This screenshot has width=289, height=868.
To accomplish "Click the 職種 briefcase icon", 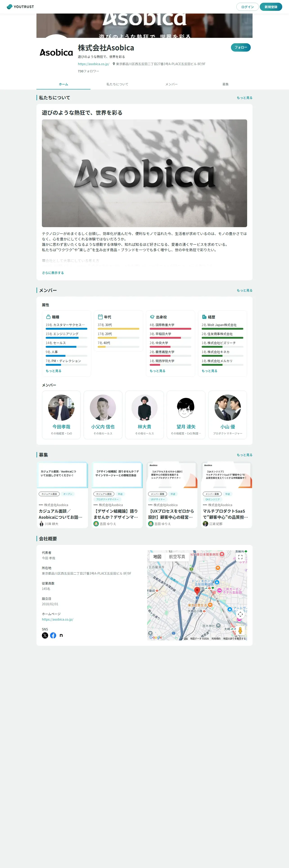I will (x=48, y=317).
